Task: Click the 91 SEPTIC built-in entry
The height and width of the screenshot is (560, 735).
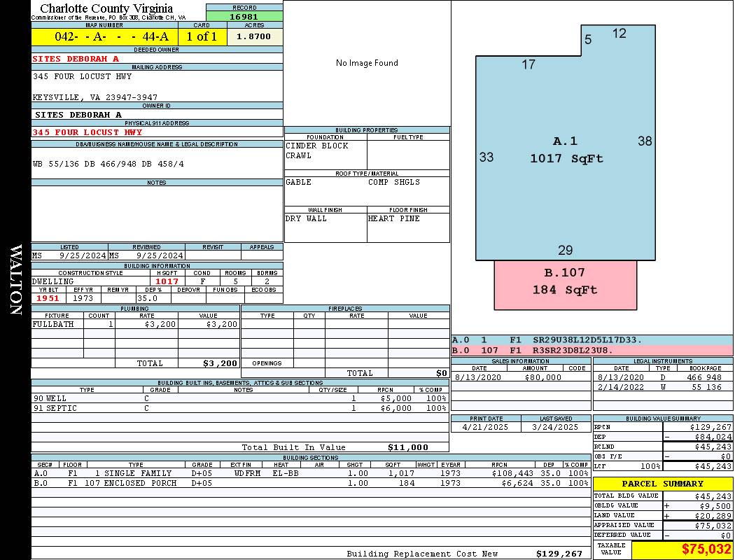Action: click(55, 408)
